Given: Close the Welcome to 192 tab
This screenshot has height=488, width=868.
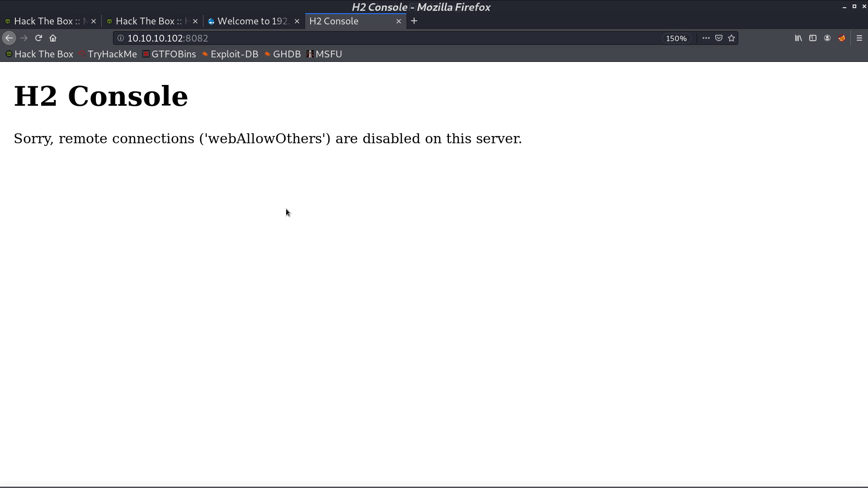Looking at the screenshot, I should coord(297,21).
